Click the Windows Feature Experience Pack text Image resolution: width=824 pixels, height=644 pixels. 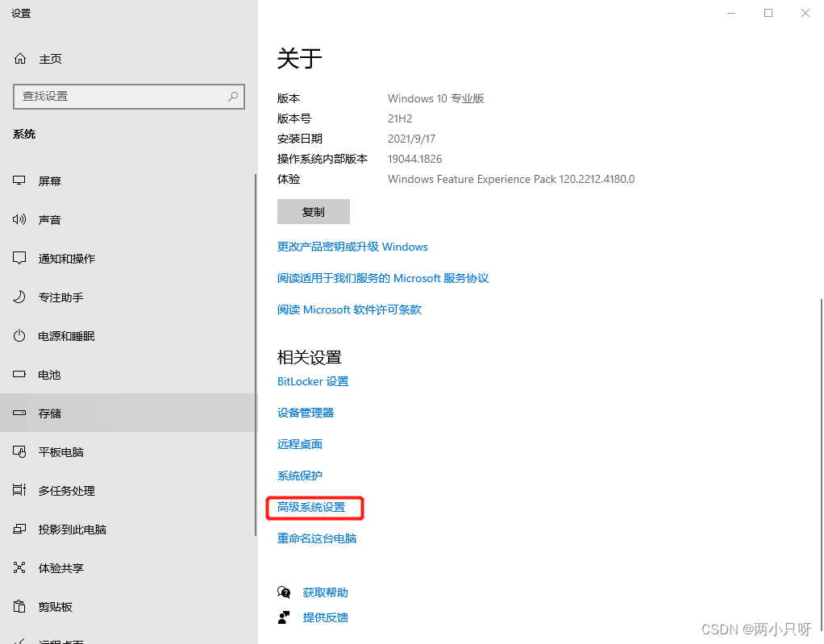coord(511,180)
